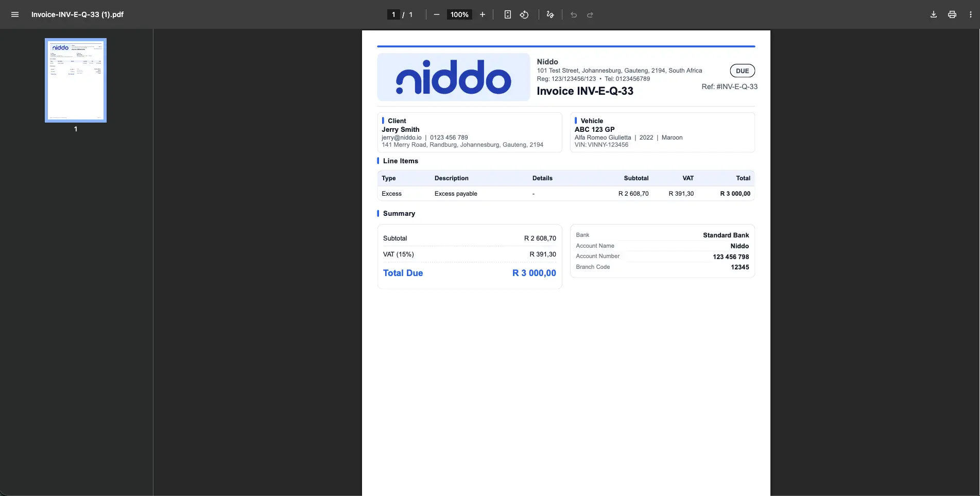Zoom out of the document
This screenshot has height=496, width=980.
click(436, 14)
